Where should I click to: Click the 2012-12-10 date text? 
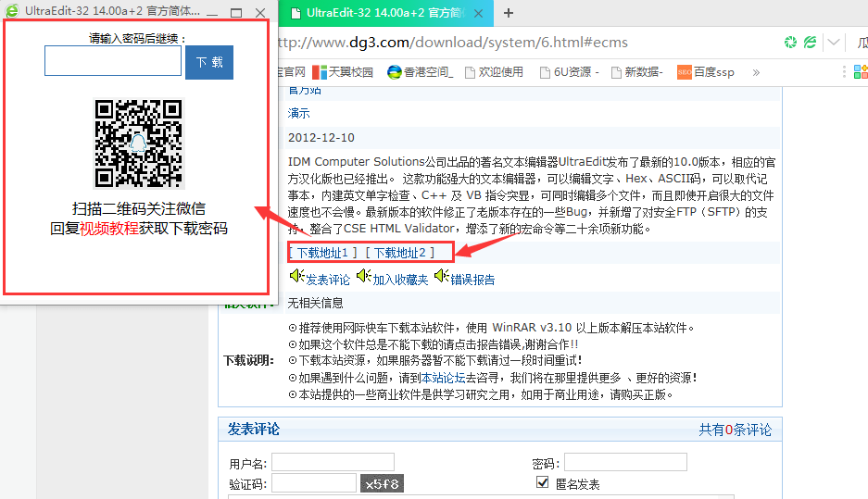click(321, 138)
